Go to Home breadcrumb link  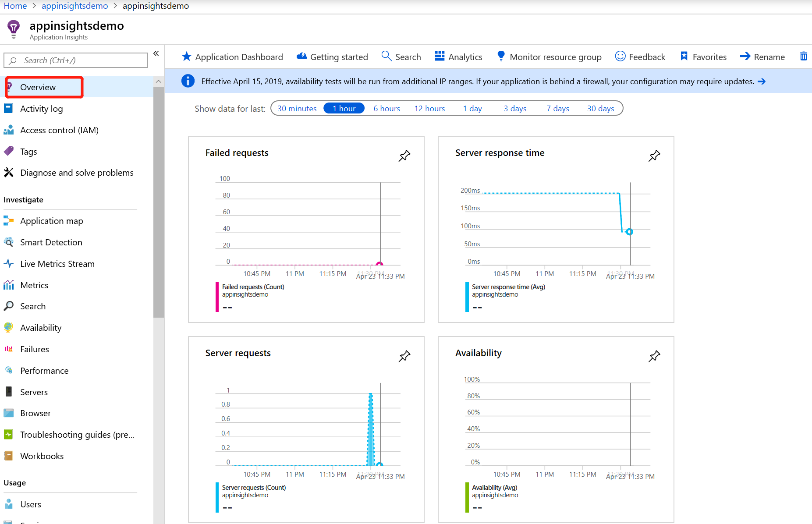(x=15, y=6)
